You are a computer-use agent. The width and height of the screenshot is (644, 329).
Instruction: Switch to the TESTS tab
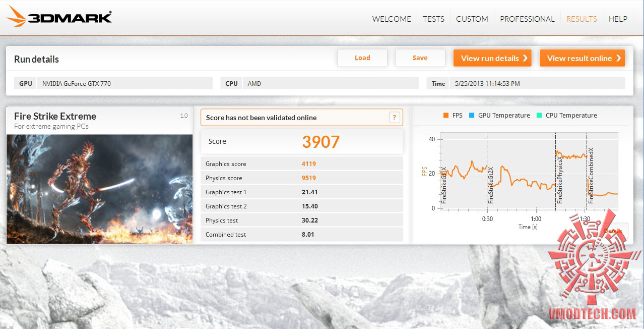point(433,19)
